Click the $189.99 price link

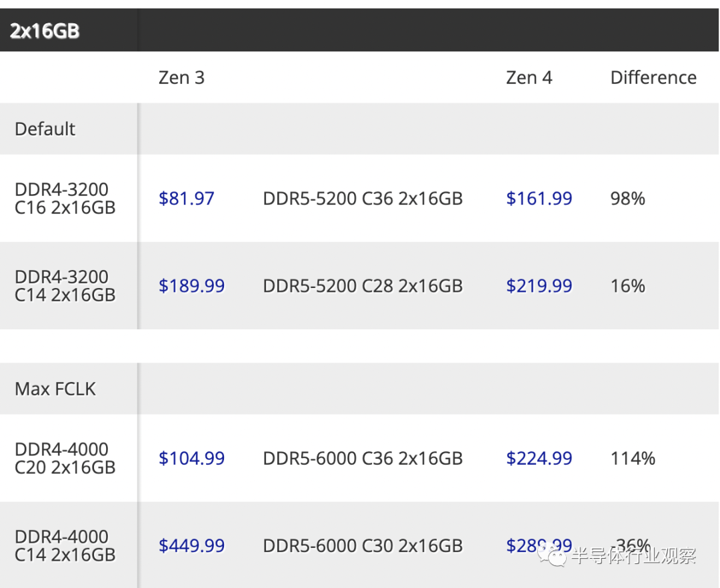(191, 286)
